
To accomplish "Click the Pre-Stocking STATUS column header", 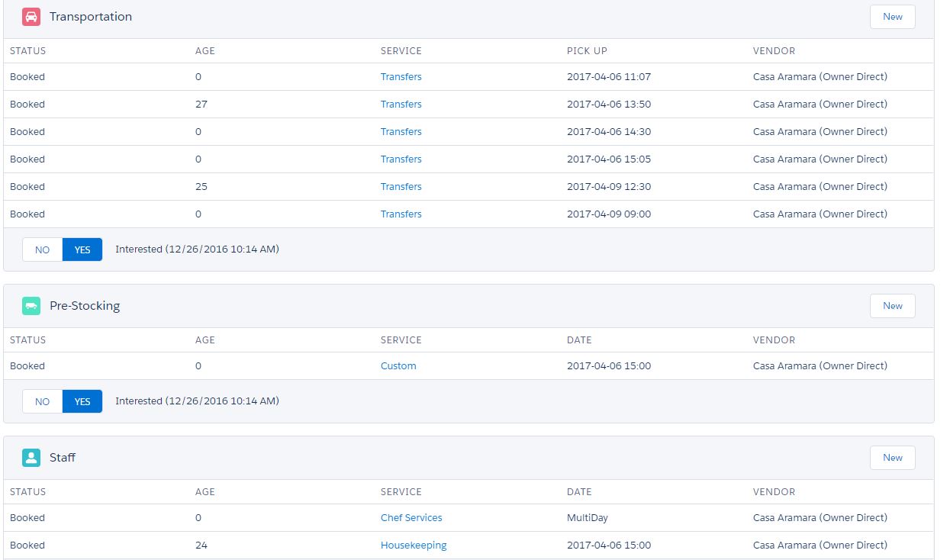I will pyautogui.click(x=27, y=340).
